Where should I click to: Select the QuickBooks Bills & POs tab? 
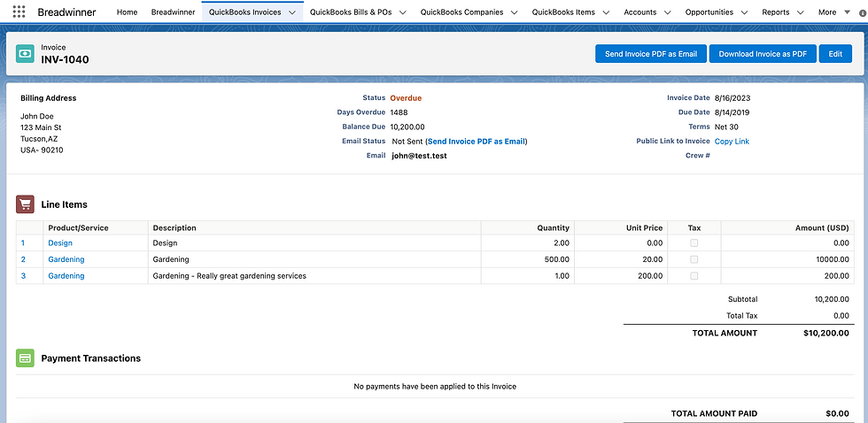pos(351,12)
